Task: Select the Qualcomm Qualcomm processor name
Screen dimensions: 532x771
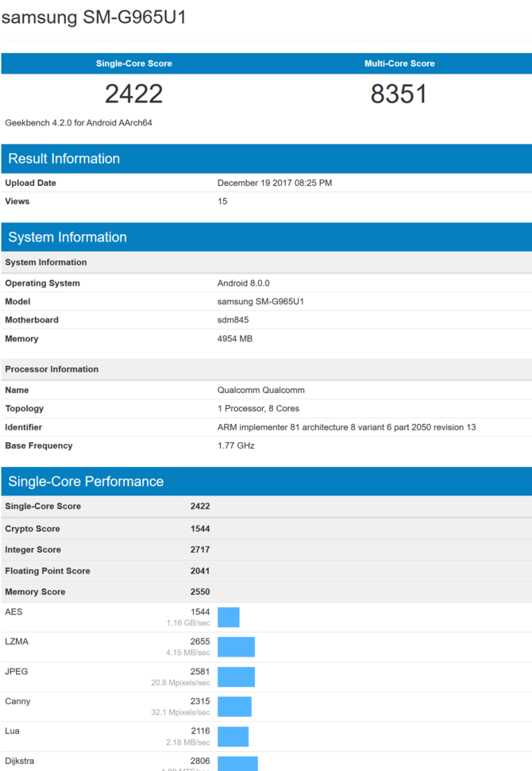Action: tap(261, 390)
